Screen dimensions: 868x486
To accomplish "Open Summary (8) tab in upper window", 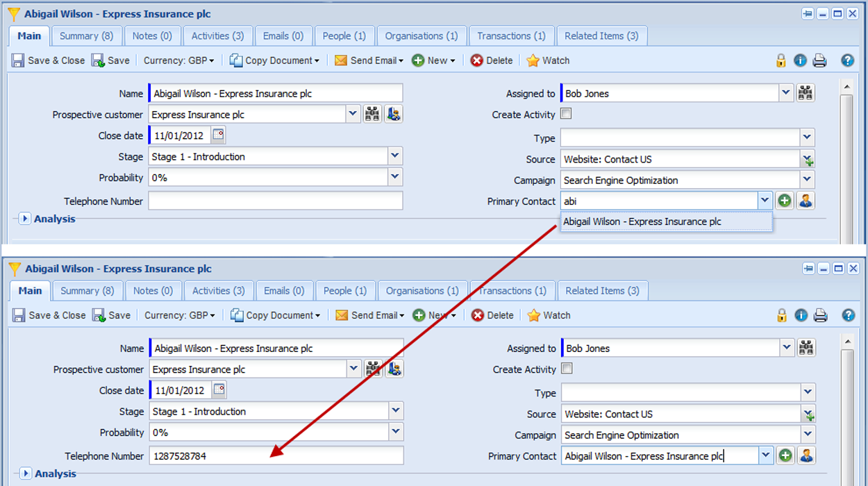I will pyautogui.click(x=87, y=36).
